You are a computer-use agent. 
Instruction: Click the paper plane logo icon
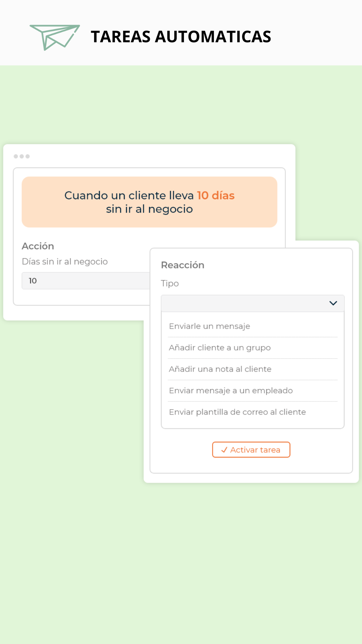coord(55,37)
